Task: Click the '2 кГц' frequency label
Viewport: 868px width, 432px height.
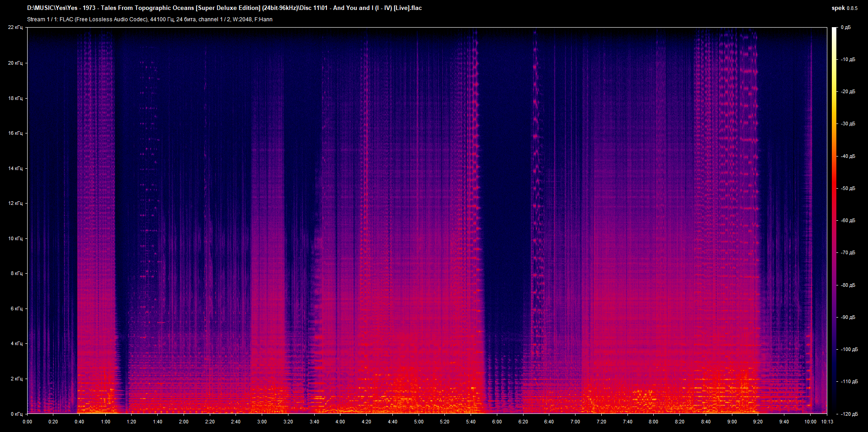Action: [x=17, y=379]
